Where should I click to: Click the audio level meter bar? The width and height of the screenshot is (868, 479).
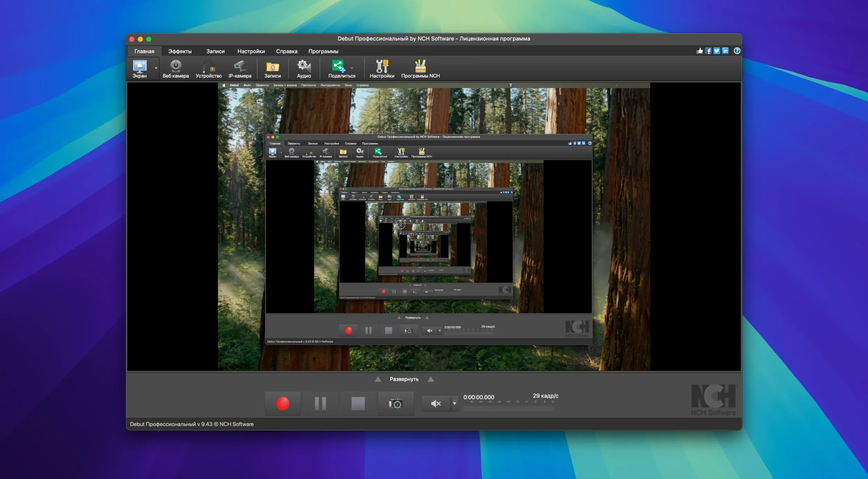tap(509, 409)
